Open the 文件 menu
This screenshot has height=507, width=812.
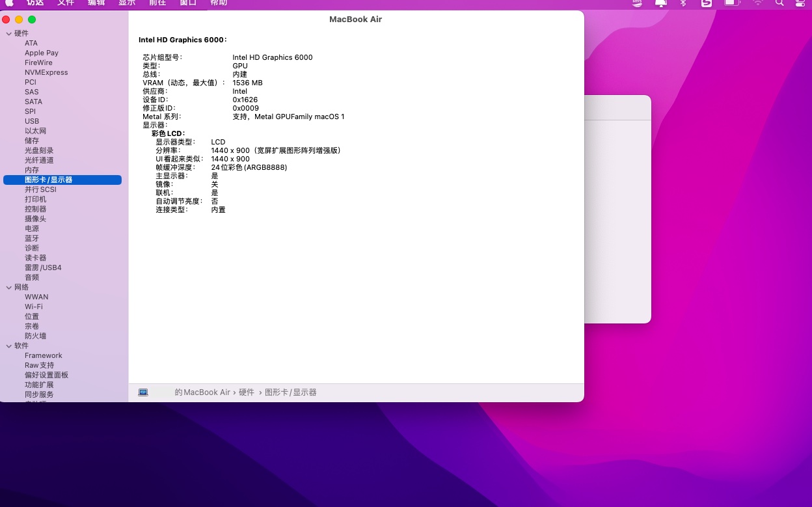pos(66,3)
